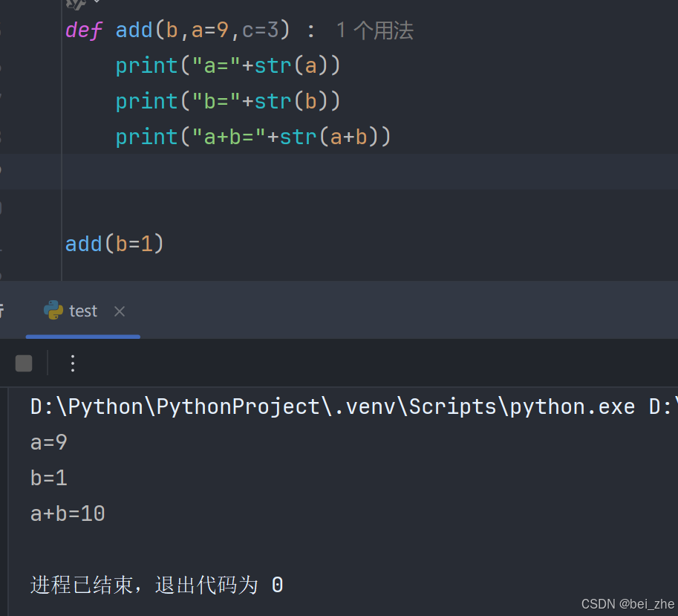Viewport: 678px width, 616px height.
Task: Click the def add function name
Action: (134, 30)
